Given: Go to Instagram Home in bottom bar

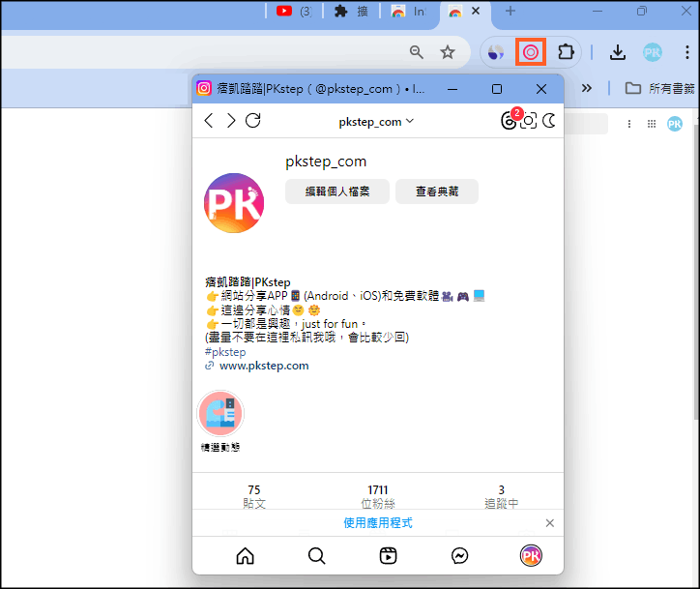Looking at the screenshot, I should tap(245, 556).
